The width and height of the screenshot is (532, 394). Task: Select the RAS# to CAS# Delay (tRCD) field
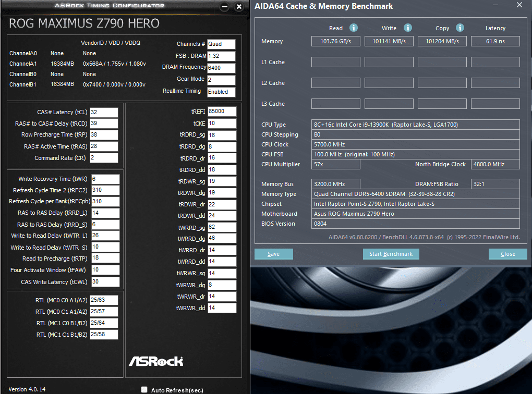coord(104,124)
